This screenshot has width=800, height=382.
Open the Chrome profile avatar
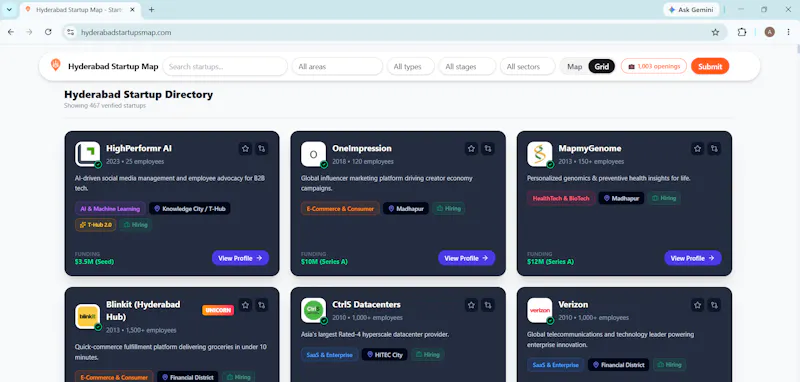click(x=769, y=32)
